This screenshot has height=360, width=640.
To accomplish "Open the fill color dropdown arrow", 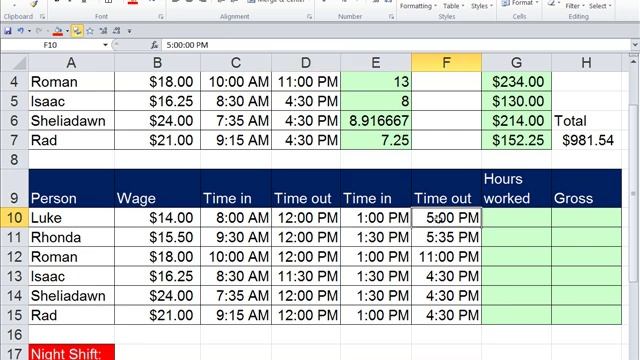I will [67, 31].
